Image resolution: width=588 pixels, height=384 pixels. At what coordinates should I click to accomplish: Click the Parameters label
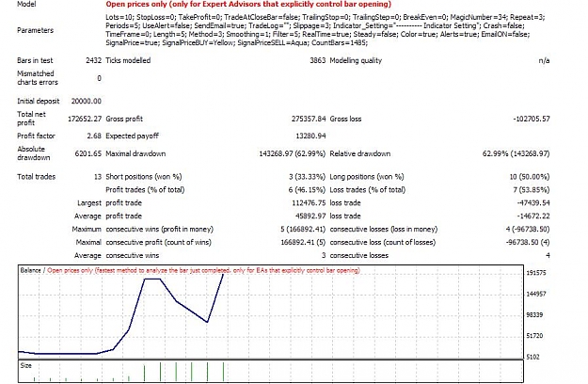click(x=35, y=30)
